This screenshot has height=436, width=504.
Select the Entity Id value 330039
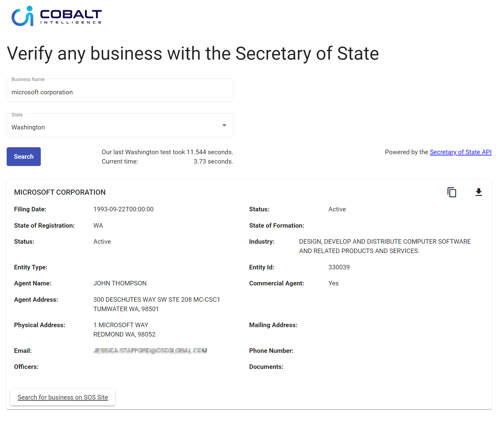pyautogui.click(x=339, y=267)
